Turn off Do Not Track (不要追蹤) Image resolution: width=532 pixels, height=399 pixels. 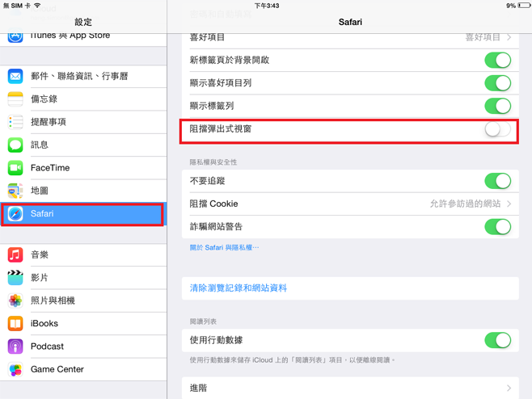(x=497, y=182)
